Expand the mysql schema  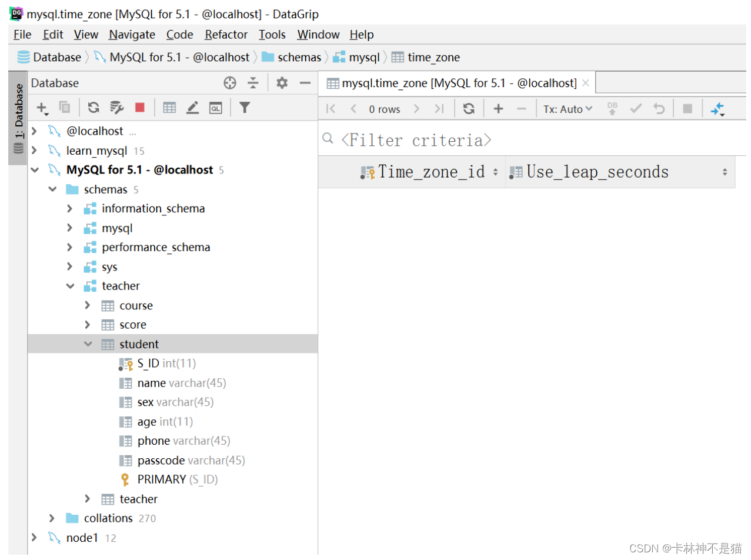point(70,228)
